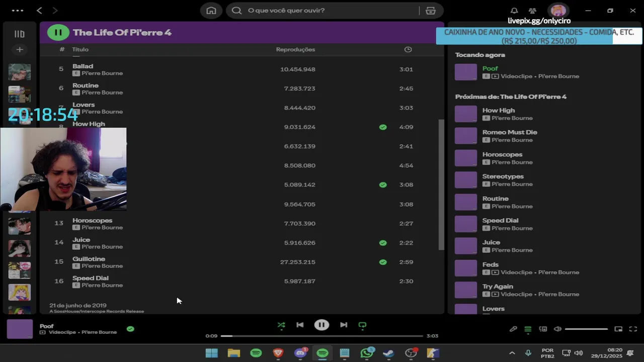Open the Windows notification center icon
Image resolution: width=644 pixels, height=362 pixels.
(x=630, y=353)
